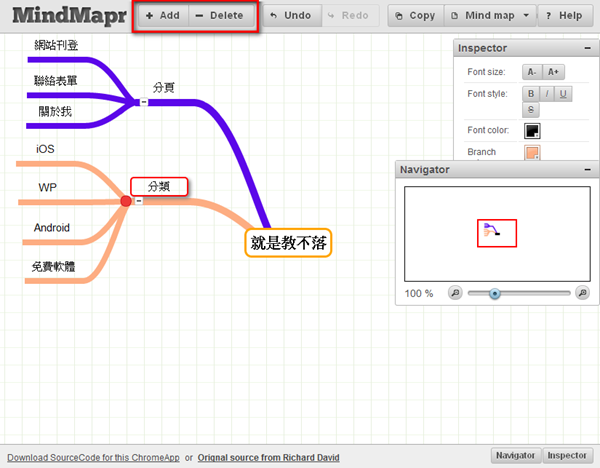Image resolution: width=600 pixels, height=468 pixels.
Task: Select the 網站刊登 node
Action: (x=56, y=46)
